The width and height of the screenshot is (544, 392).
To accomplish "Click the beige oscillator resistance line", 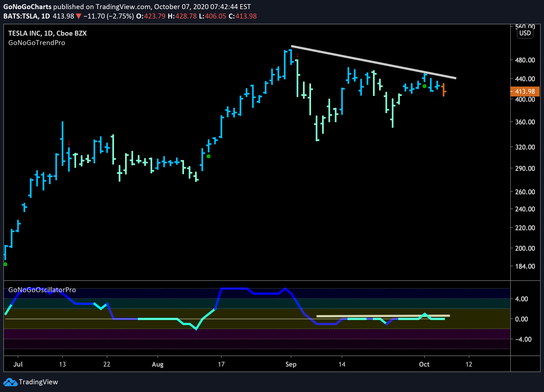I will pos(383,316).
